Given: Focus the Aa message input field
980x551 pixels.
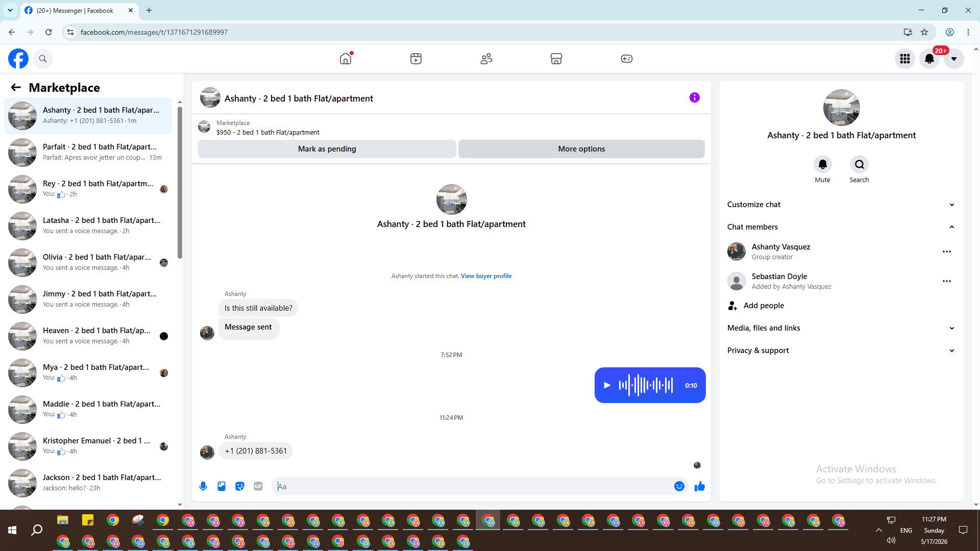Looking at the screenshot, I should pos(474,487).
